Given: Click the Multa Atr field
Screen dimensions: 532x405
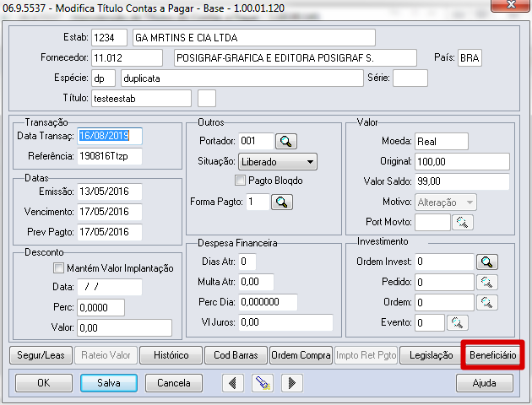Looking at the screenshot, I should [256, 282].
